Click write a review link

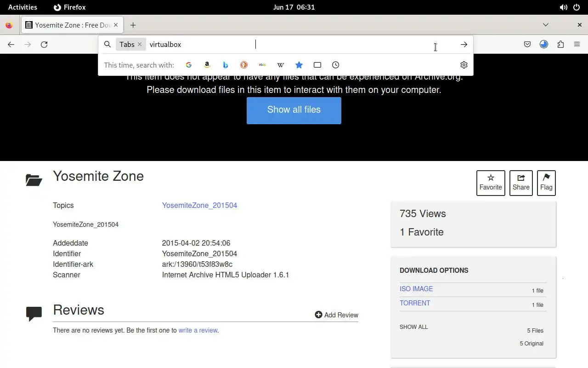tap(198, 330)
